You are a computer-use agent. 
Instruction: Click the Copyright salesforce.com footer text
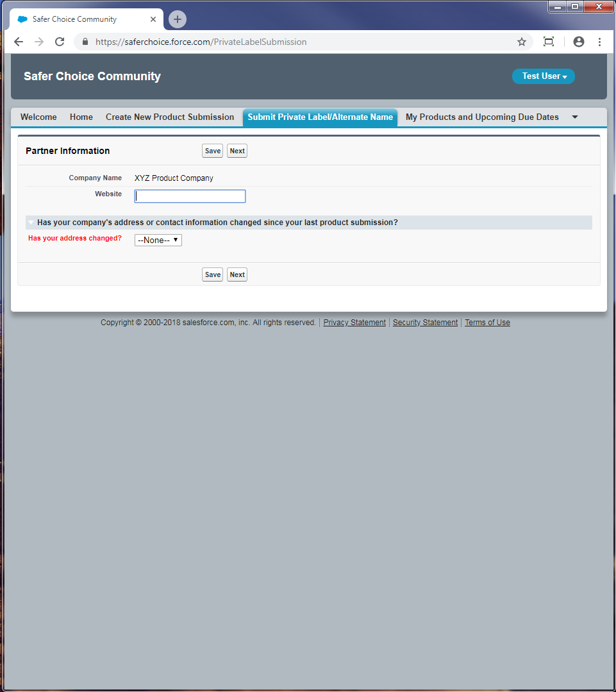208,323
